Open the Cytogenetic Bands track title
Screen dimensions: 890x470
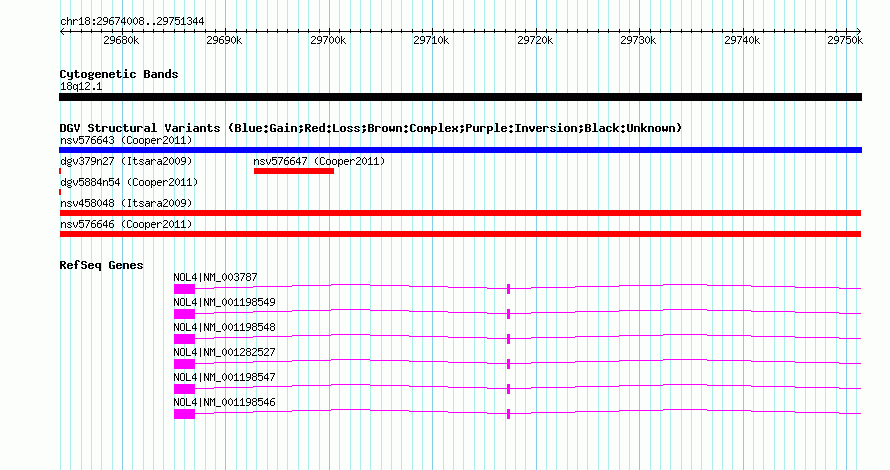click(x=119, y=74)
